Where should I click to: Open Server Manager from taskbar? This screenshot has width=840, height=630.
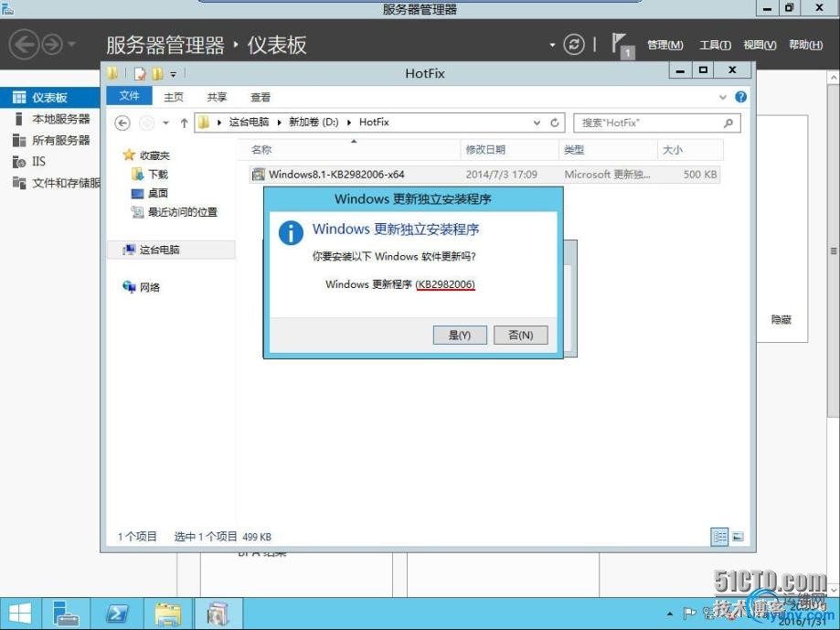point(66,614)
